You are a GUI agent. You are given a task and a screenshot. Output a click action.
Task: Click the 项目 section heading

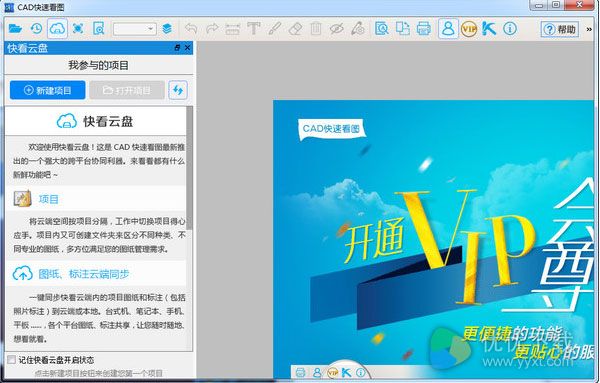[x=49, y=199]
